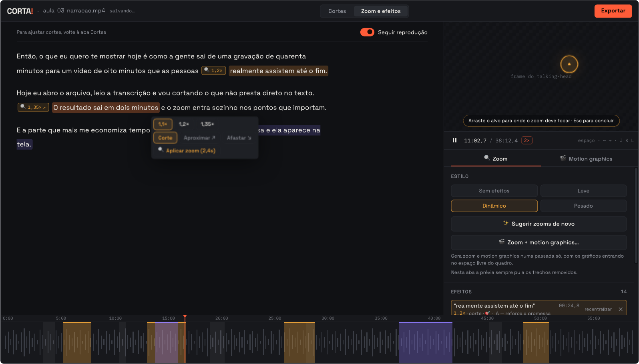The width and height of the screenshot is (639, 364).
Task: Click the clapperboard icon in Motion graphics tab
Action: (x=563, y=158)
